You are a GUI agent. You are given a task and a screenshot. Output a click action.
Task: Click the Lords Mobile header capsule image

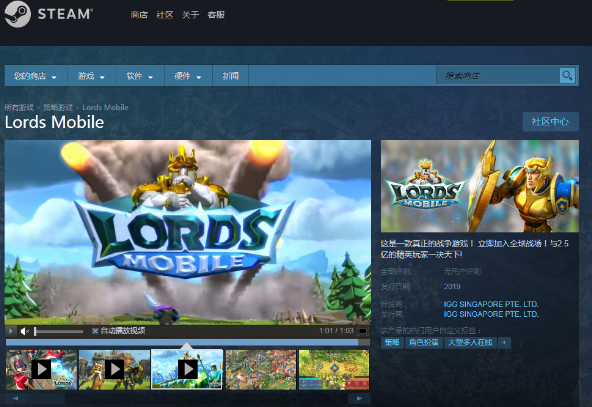pyautogui.click(x=479, y=186)
